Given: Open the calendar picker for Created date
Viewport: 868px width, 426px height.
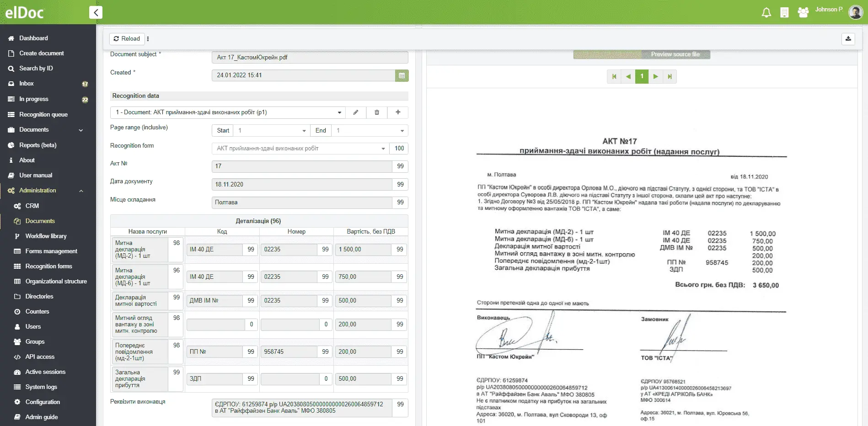Looking at the screenshot, I should pos(402,75).
